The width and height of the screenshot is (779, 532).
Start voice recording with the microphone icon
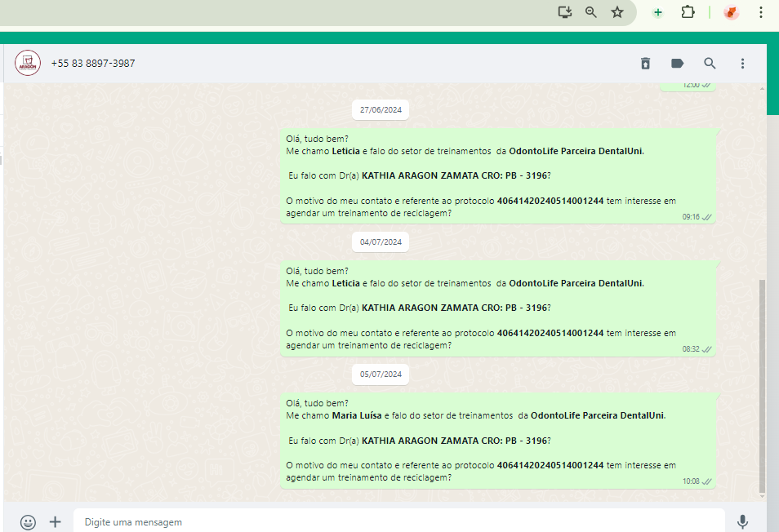click(742, 521)
